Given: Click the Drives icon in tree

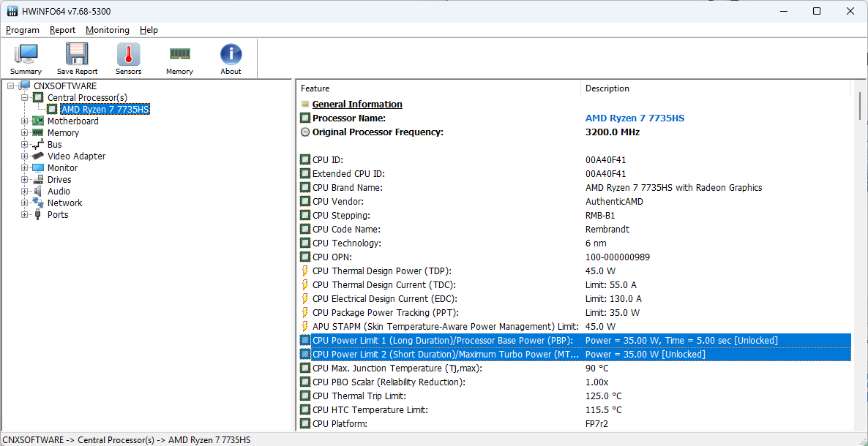Looking at the screenshot, I should (x=38, y=179).
